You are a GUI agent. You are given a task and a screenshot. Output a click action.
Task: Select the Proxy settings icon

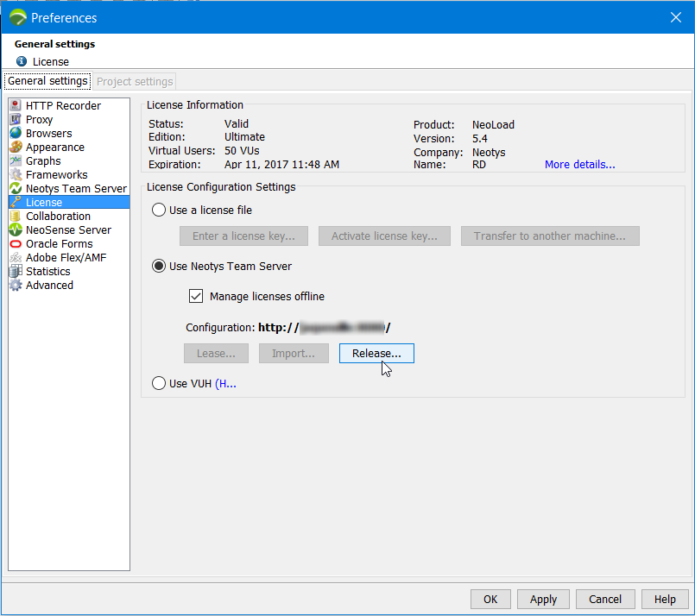[16, 120]
